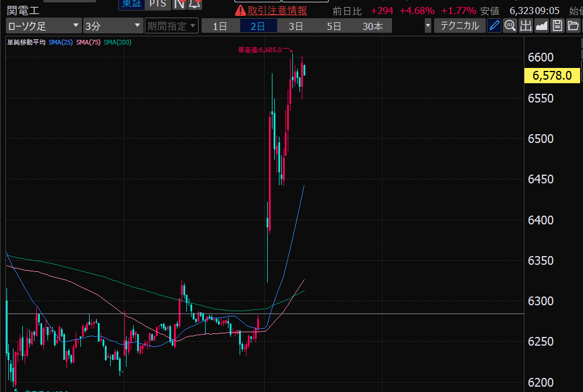
Task: Open the bell alert notification icon
Action: pyautogui.click(x=195, y=4)
